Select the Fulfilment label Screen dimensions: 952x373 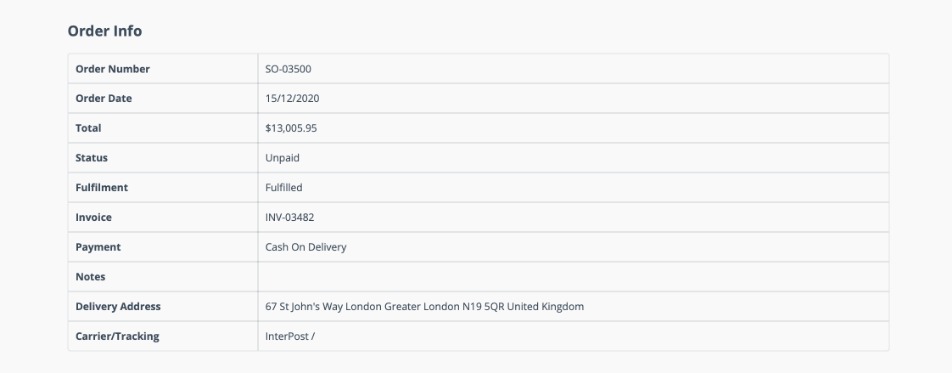coord(101,188)
